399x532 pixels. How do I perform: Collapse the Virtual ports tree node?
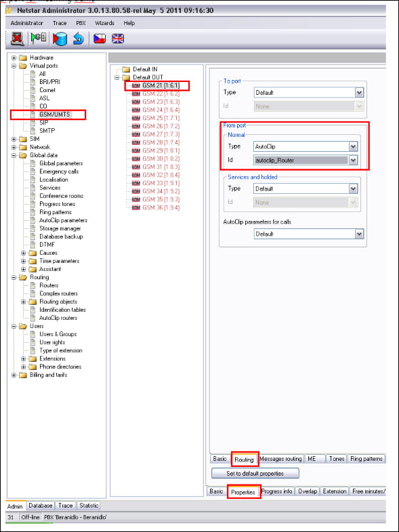pos(14,66)
